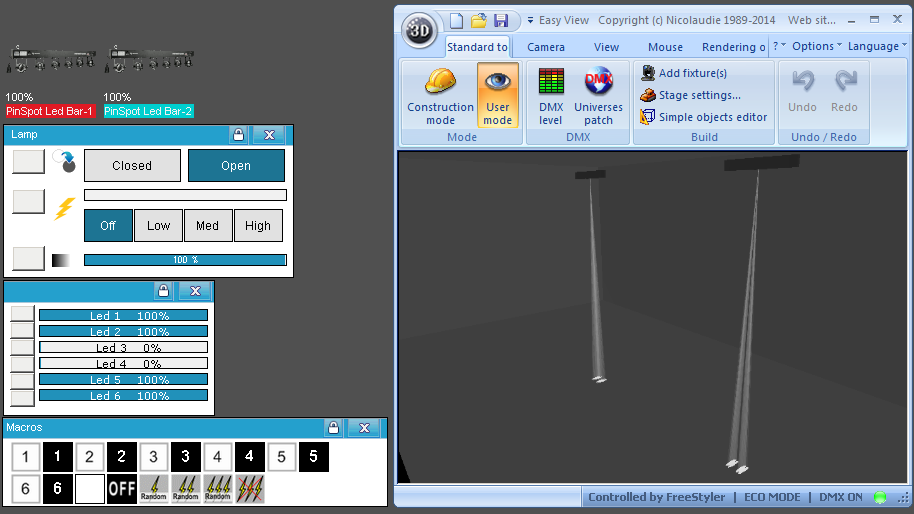Activate User mode eye icon
The width and height of the screenshot is (914, 514).
click(498, 96)
